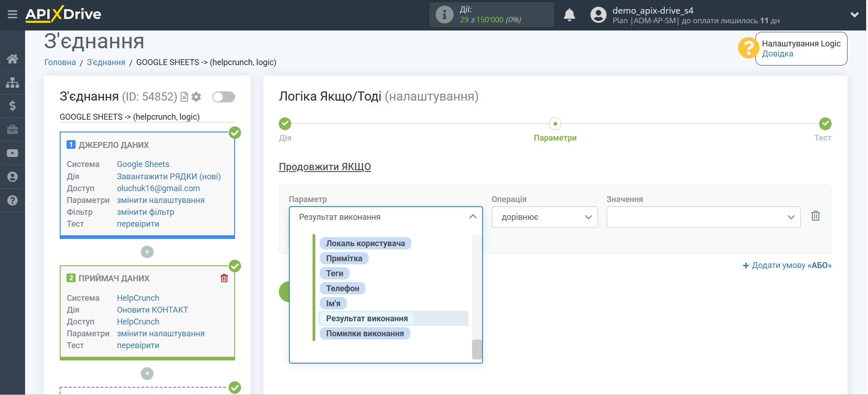Add step after data source block

click(147, 252)
